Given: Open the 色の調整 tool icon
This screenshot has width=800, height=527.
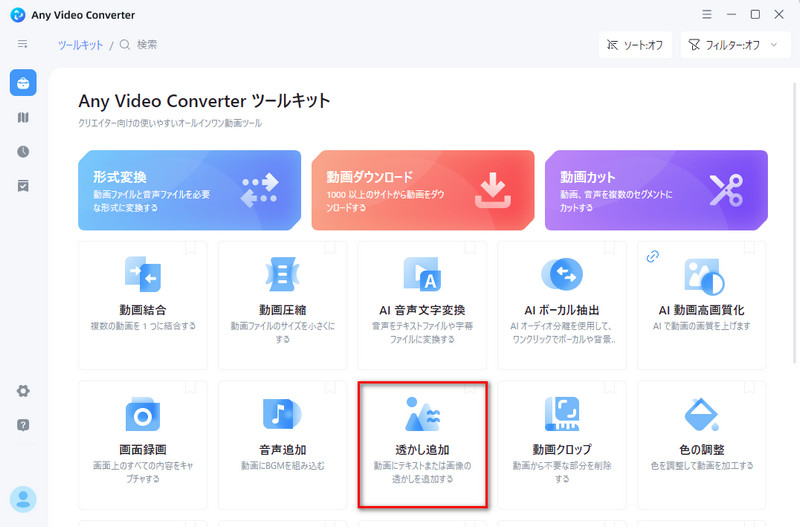Looking at the screenshot, I should coord(702,414).
